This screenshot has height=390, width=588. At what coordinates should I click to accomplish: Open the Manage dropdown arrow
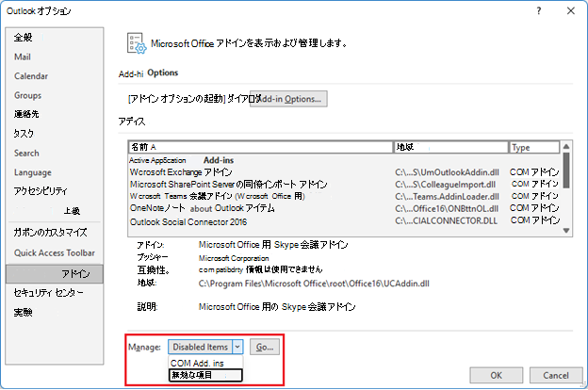pyautogui.click(x=237, y=348)
